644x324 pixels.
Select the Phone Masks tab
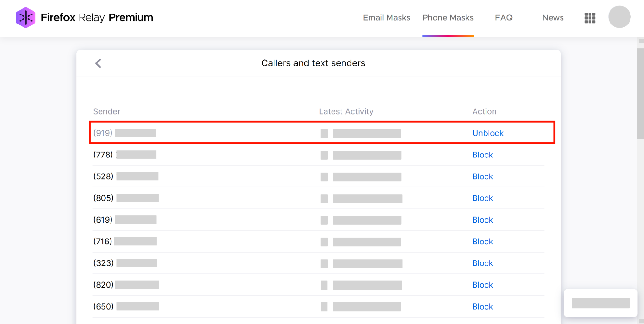coord(448,18)
